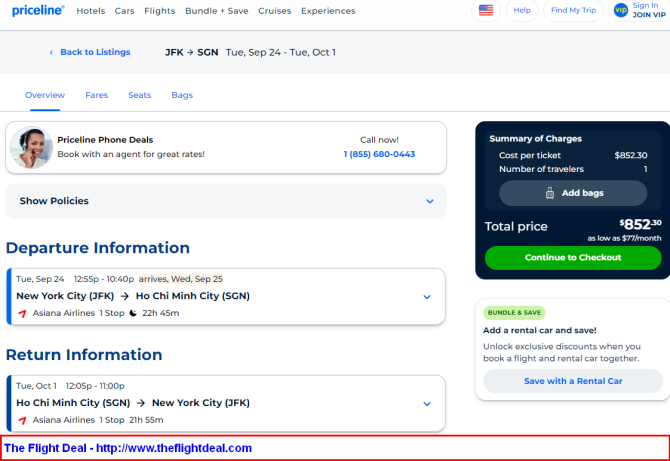Image resolution: width=670 pixels, height=461 pixels.
Task: Expand the Show Policies section
Action: pyautogui.click(x=226, y=201)
